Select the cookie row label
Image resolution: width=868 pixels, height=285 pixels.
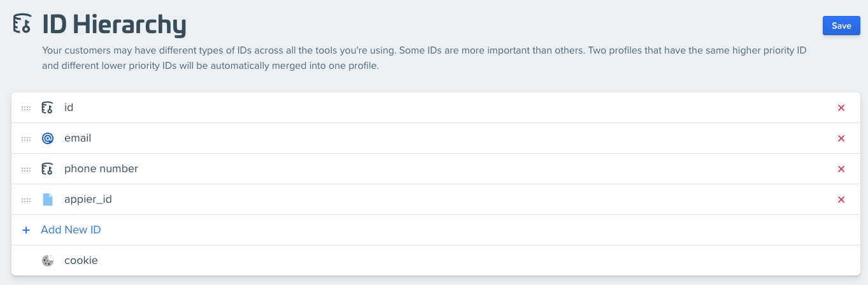[x=81, y=260]
